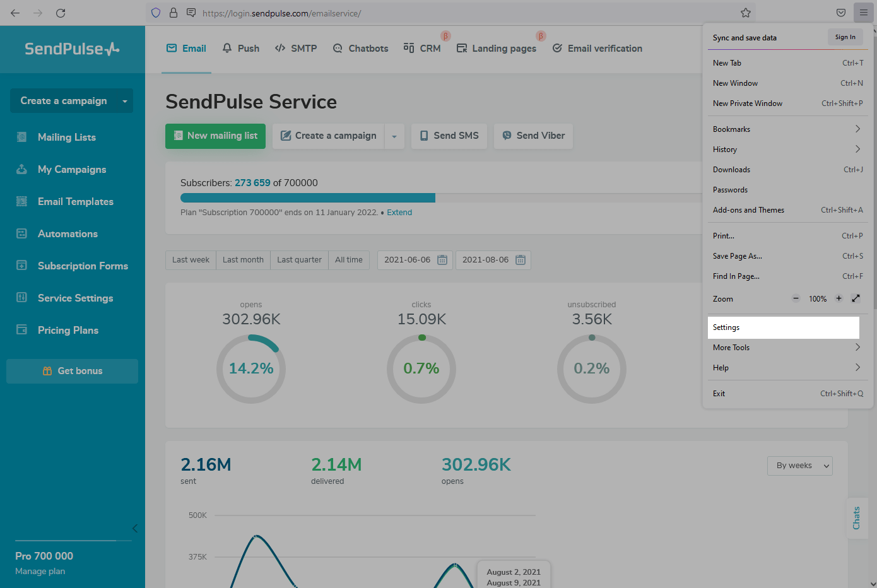Collapse the left sidebar with the chevron
This screenshot has width=877, height=588.
[134, 529]
